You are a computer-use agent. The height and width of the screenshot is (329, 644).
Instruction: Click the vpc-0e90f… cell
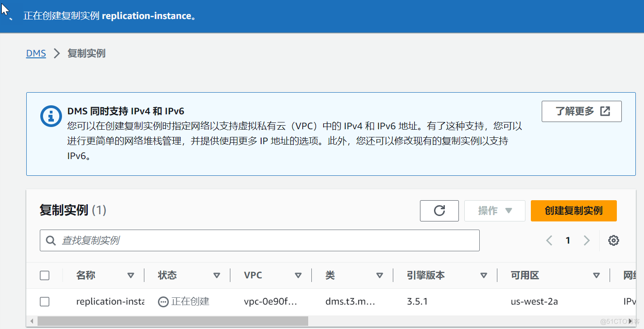pos(271,301)
